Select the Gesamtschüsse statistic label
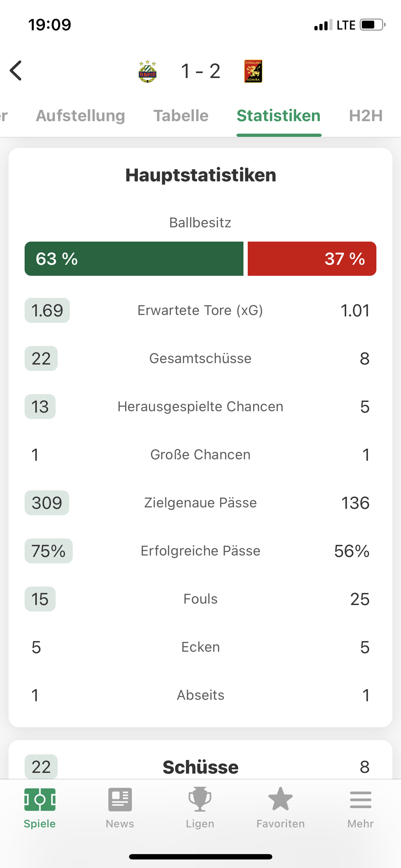Screen dimensions: 401x868 [200, 358]
